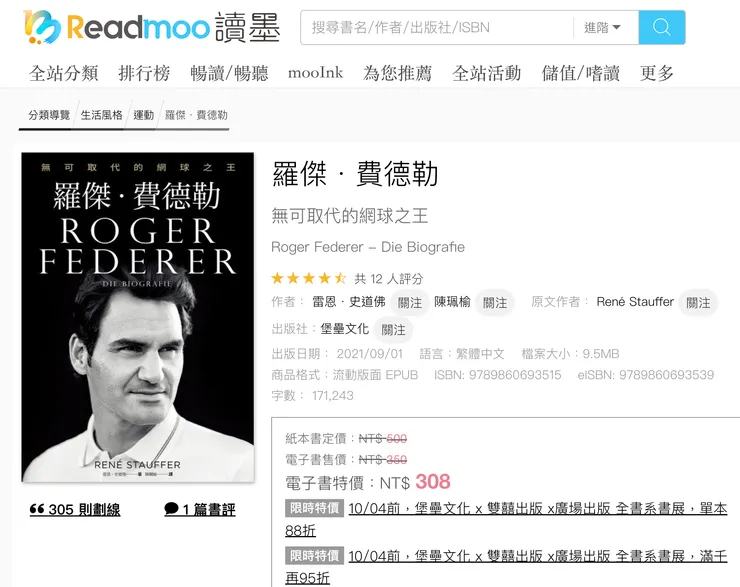Click the search input field

tap(437, 27)
